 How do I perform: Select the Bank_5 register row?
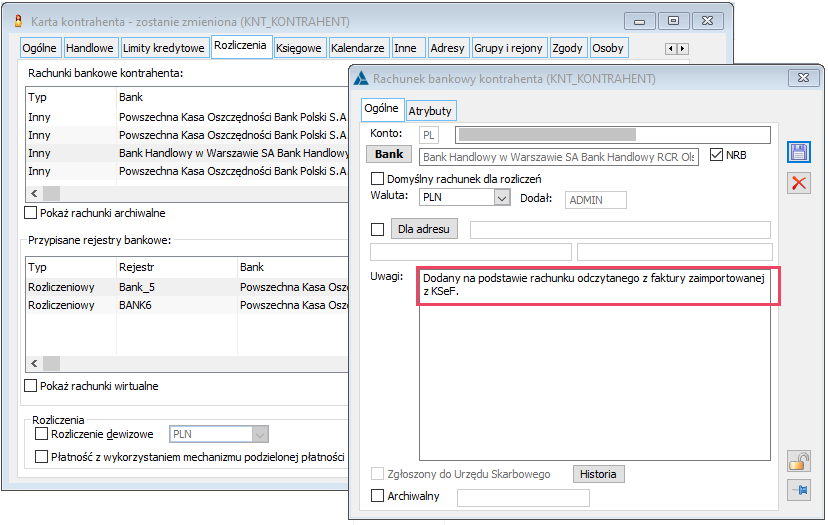tap(187, 287)
